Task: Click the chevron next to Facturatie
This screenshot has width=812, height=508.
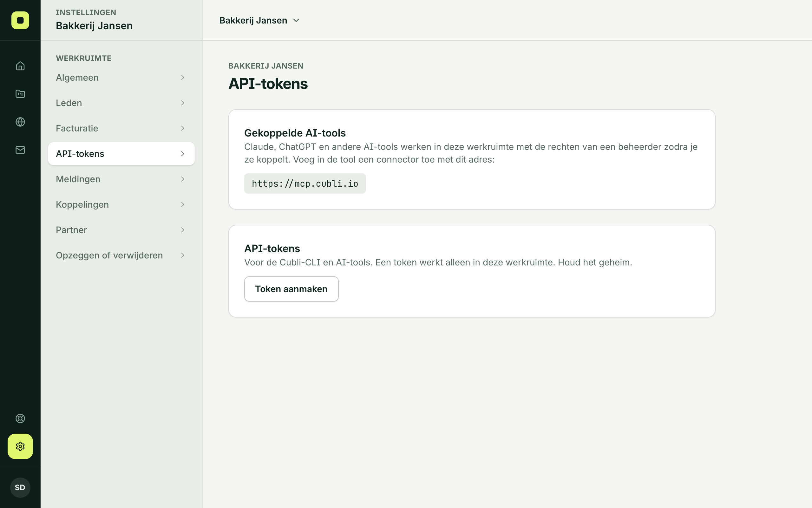Action: pos(182,128)
